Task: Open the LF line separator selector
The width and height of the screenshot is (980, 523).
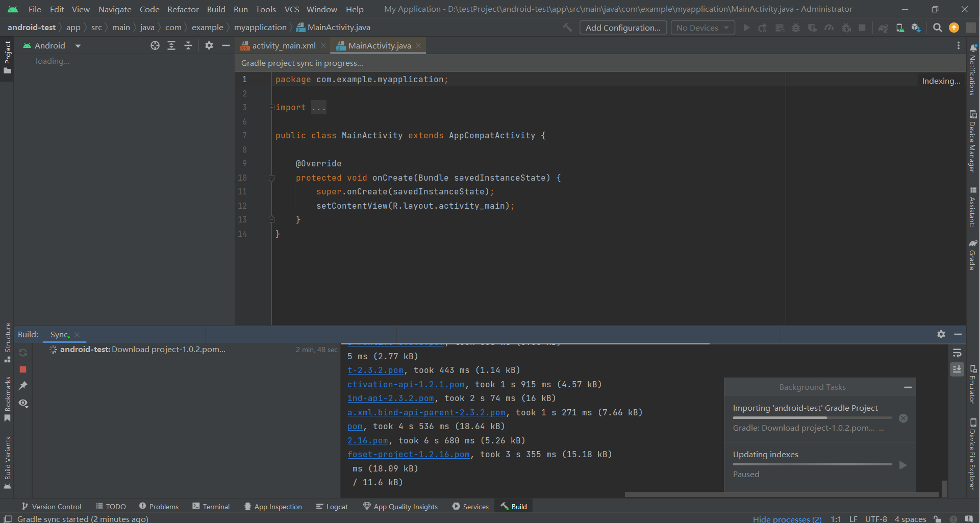Action: coord(853,519)
